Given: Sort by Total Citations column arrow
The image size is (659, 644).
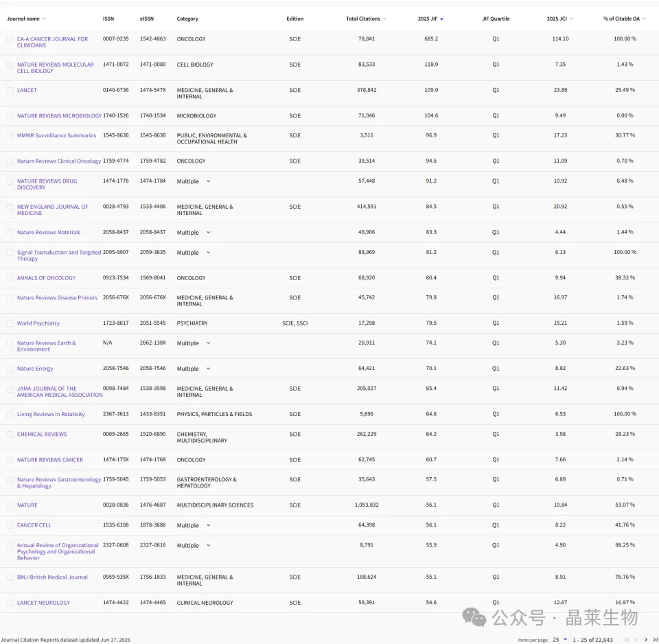Looking at the screenshot, I should (384, 19).
